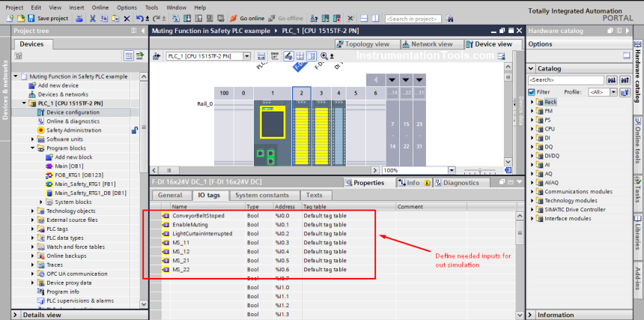Click the Split editor vertically icon

coord(375,18)
